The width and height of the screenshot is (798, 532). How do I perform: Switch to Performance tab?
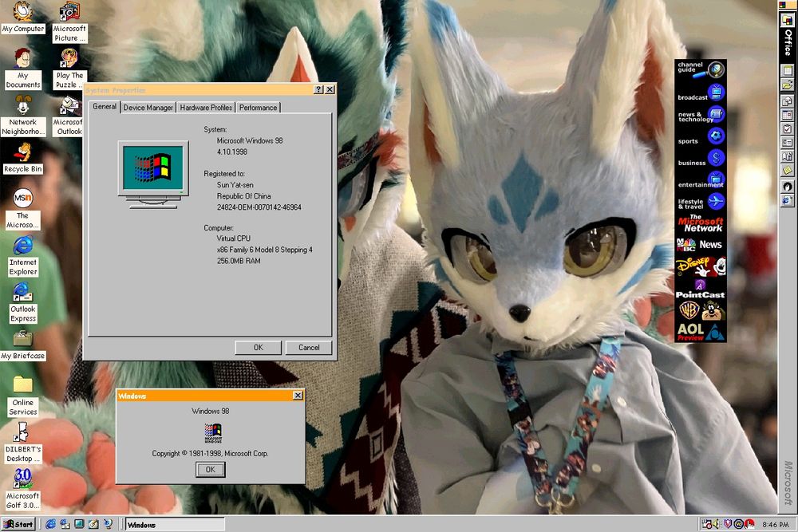click(258, 108)
